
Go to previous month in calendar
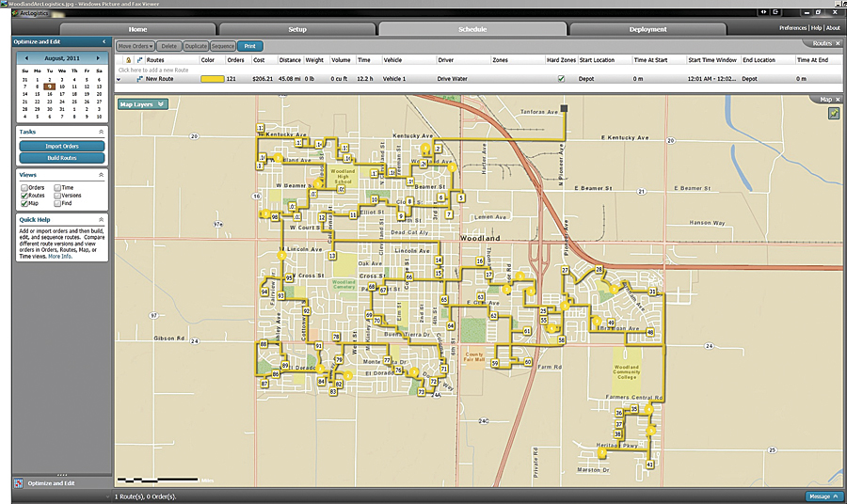tap(26, 58)
